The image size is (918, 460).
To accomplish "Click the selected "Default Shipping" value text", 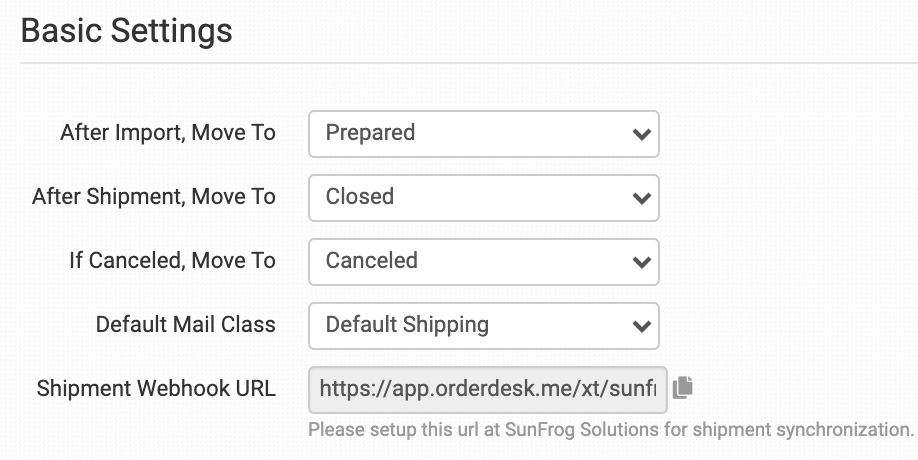I will coord(407,325).
